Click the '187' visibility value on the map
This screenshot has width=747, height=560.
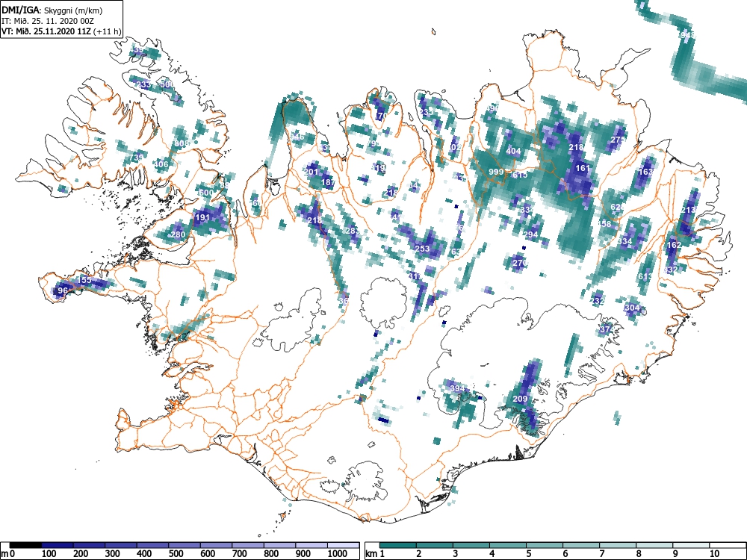tap(328, 182)
